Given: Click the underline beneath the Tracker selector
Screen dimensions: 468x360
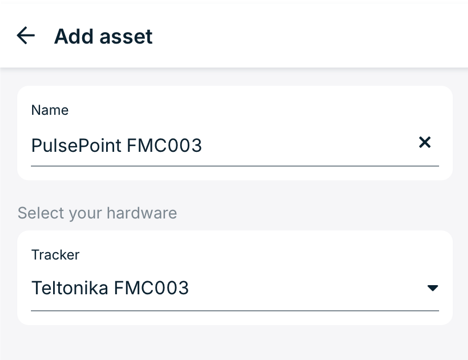Looking at the screenshot, I should (235, 310).
